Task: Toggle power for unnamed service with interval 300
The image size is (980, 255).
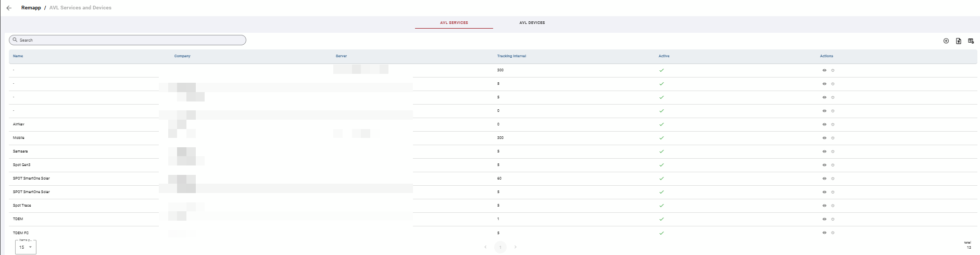Action: point(833,70)
